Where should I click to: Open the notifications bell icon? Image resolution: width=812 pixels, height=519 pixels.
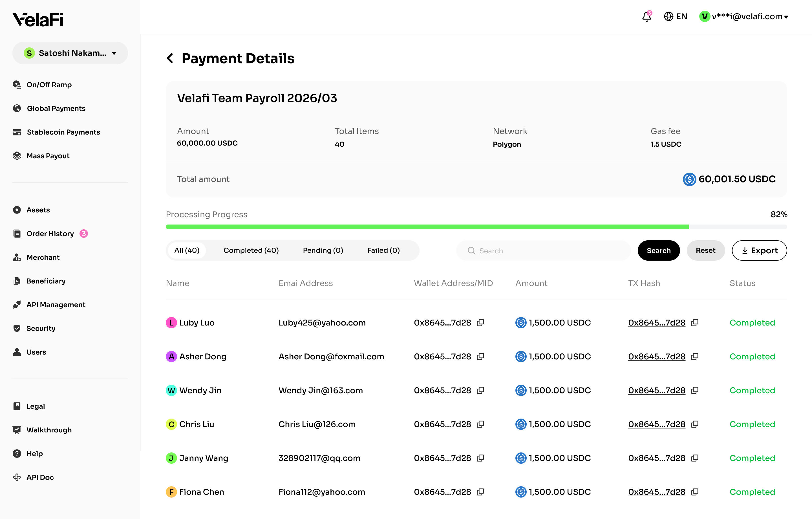(646, 16)
